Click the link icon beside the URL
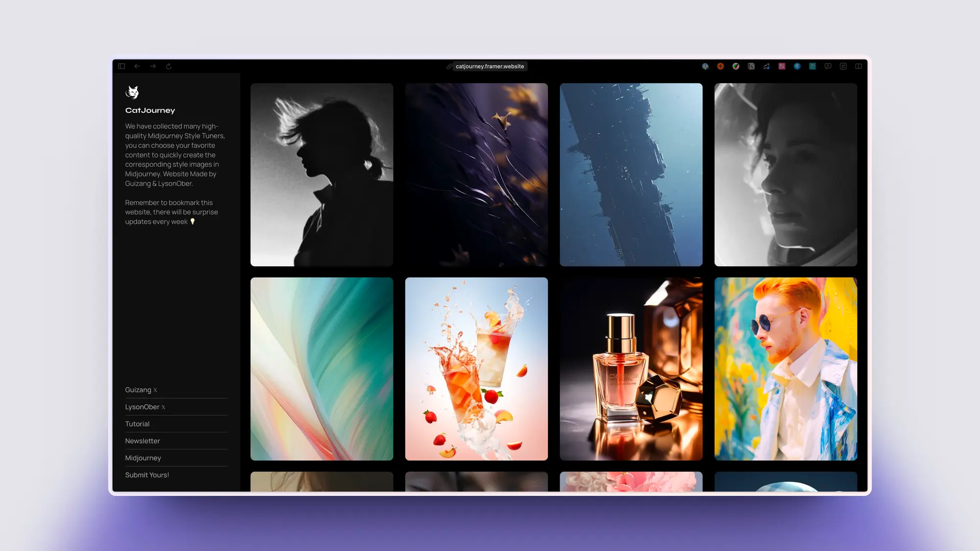This screenshot has height=551, width=980. (x=449, y=67)
